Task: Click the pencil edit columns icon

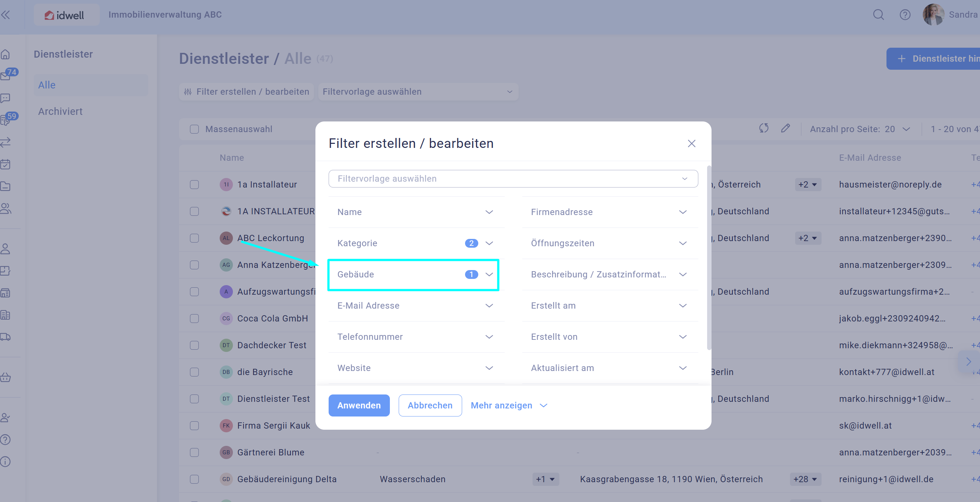Action: tap(786, 128)
